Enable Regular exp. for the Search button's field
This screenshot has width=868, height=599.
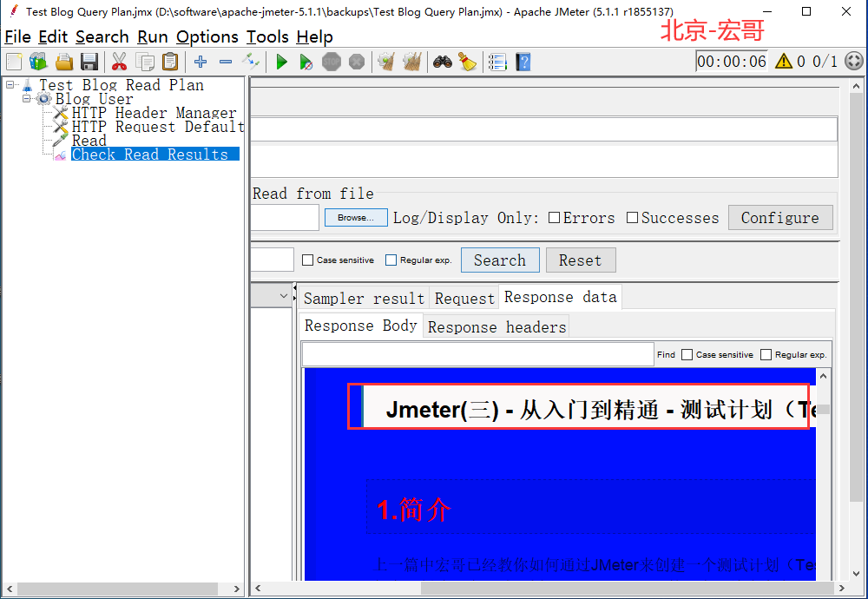coord(391,260)
